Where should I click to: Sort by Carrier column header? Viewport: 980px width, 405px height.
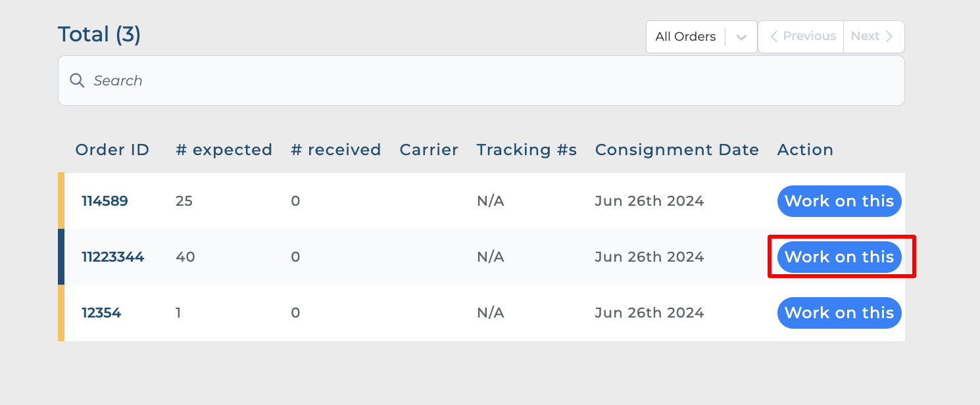[429, 150]
